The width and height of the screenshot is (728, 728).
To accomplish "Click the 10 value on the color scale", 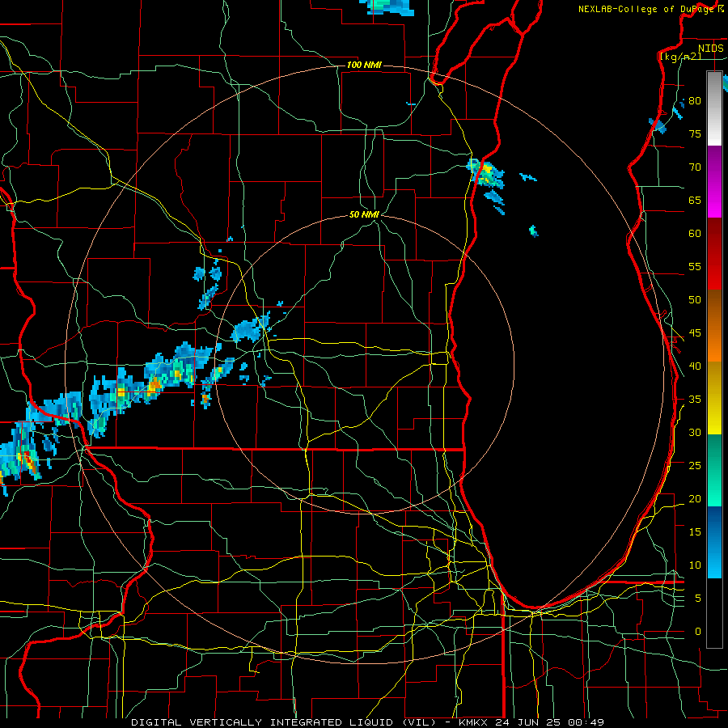I will (x=695, y=565).
